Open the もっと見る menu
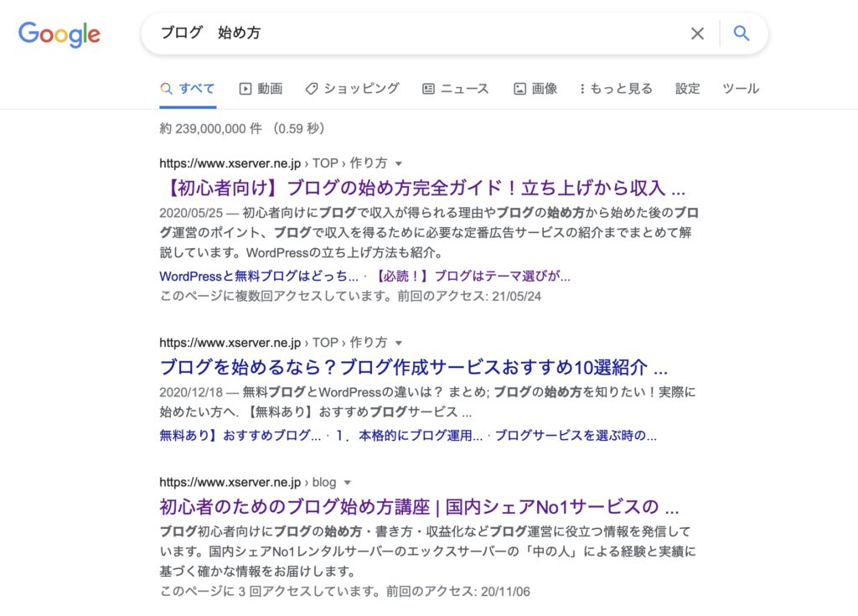 616,89
